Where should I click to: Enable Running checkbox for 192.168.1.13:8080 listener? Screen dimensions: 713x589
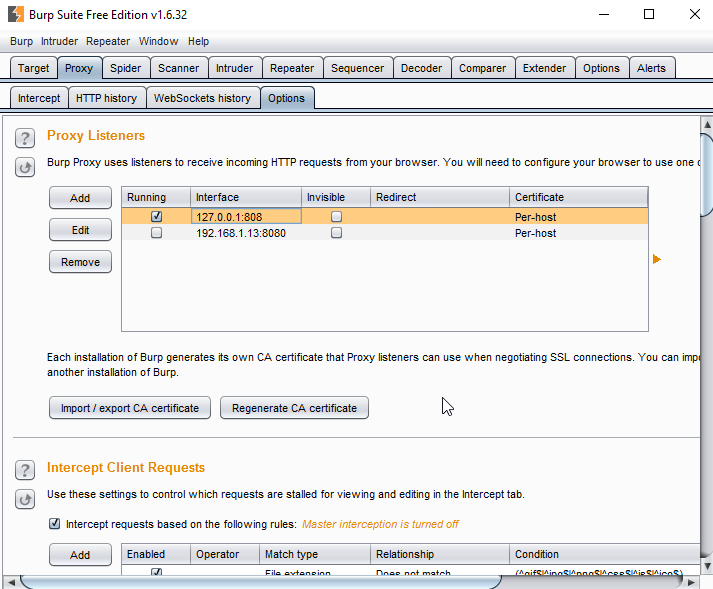[156, 233]
